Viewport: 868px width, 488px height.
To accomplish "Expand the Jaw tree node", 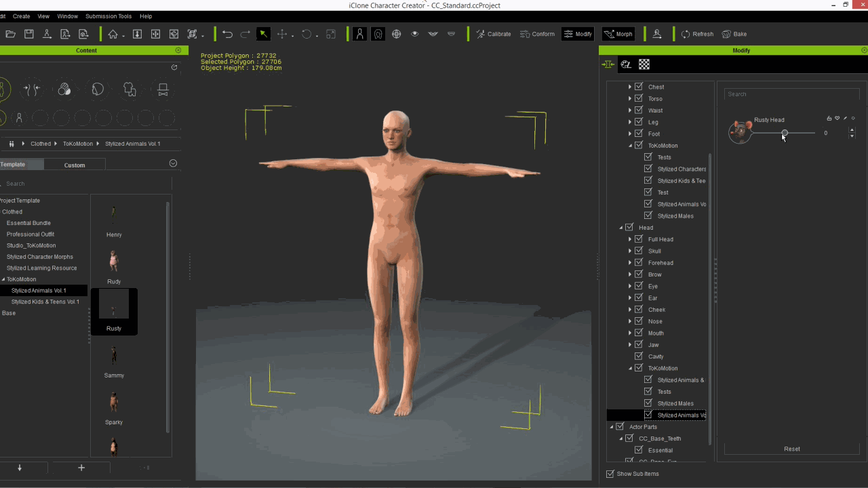I will [x=630, y=345].
